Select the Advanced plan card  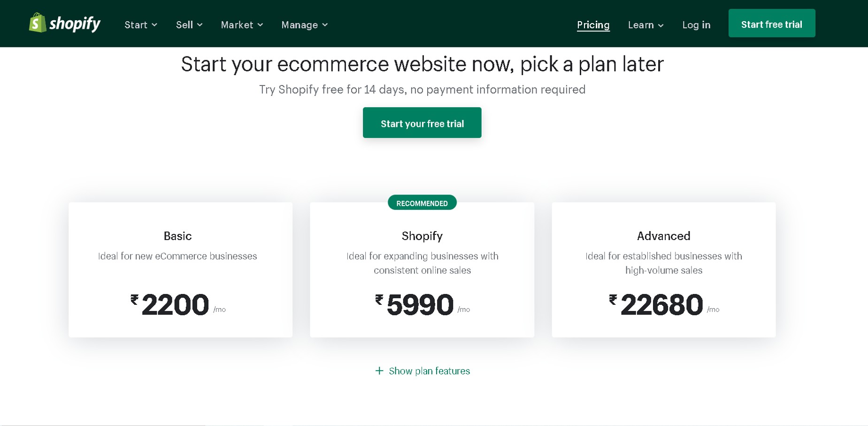pos(663,270)
